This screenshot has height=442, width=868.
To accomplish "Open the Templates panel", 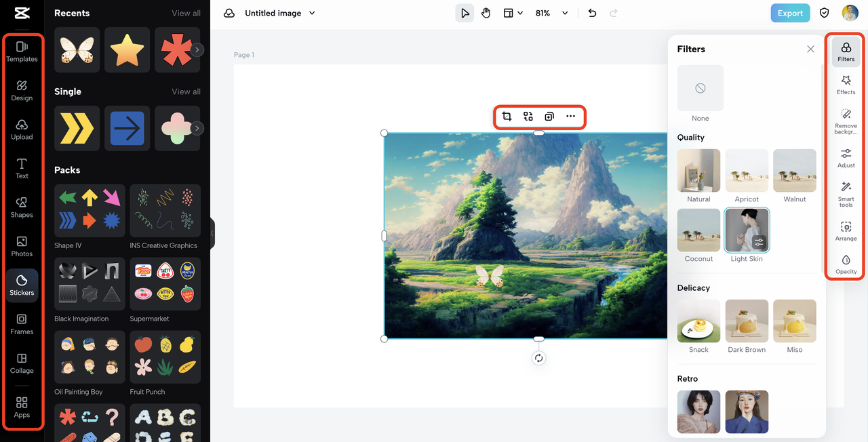I will (x=22, y=52).
